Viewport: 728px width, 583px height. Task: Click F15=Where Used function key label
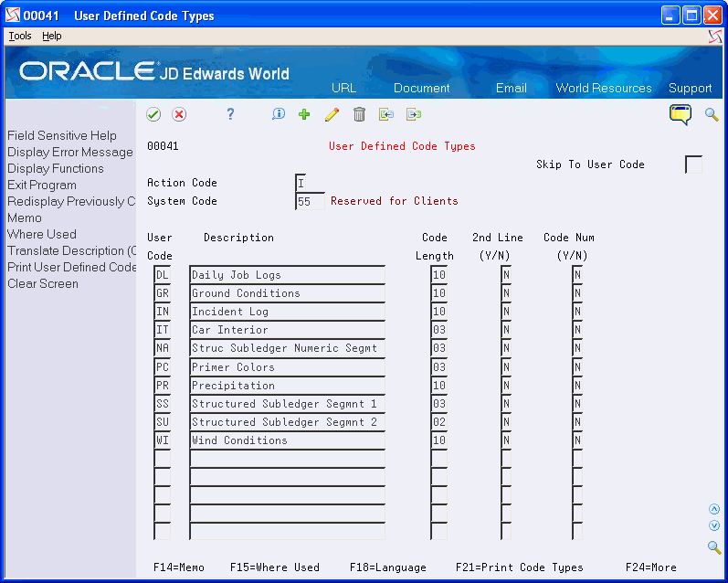(x=275, y=567)
